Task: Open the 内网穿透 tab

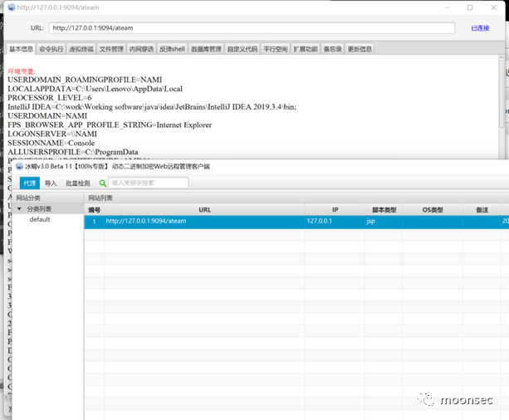Action: pos(141,49)
